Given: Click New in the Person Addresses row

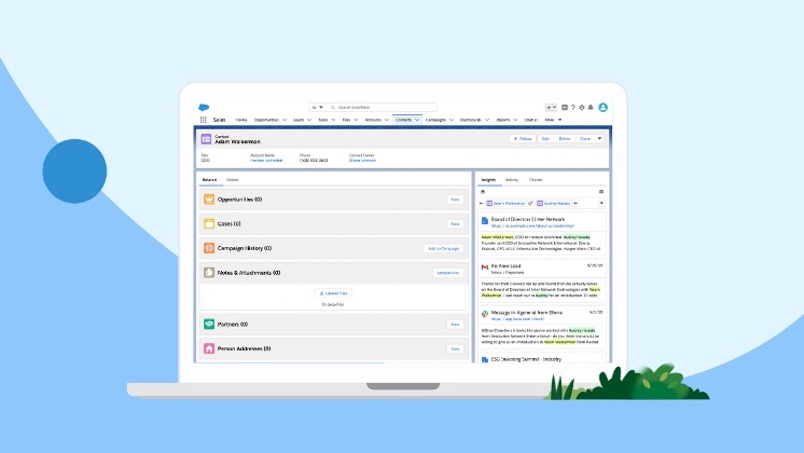Looking at the screenshot, I should click(455, 349).
